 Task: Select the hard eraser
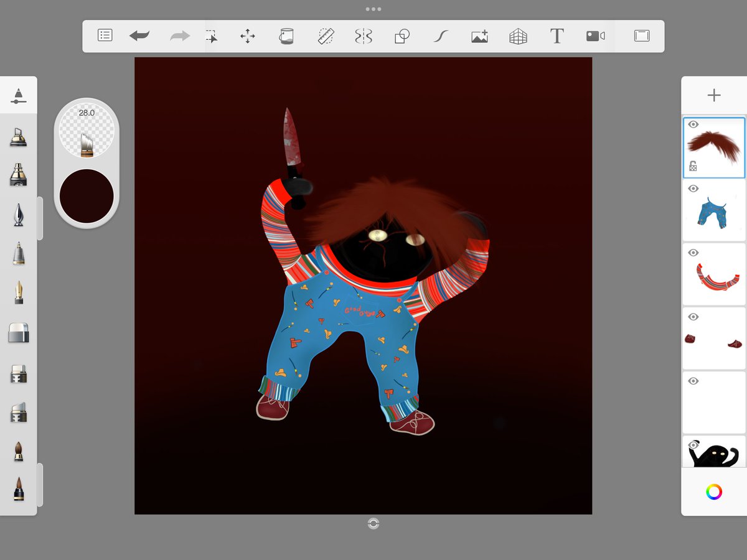19,333
